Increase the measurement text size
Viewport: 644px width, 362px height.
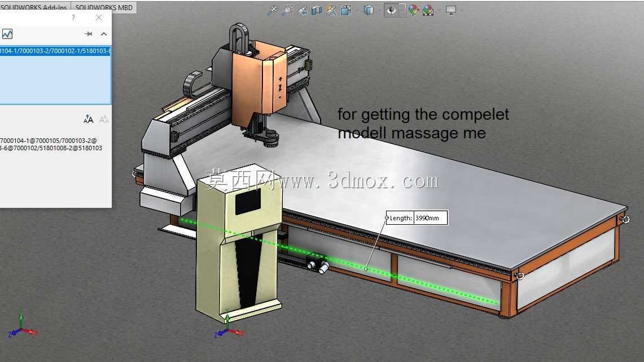(88, 120)
